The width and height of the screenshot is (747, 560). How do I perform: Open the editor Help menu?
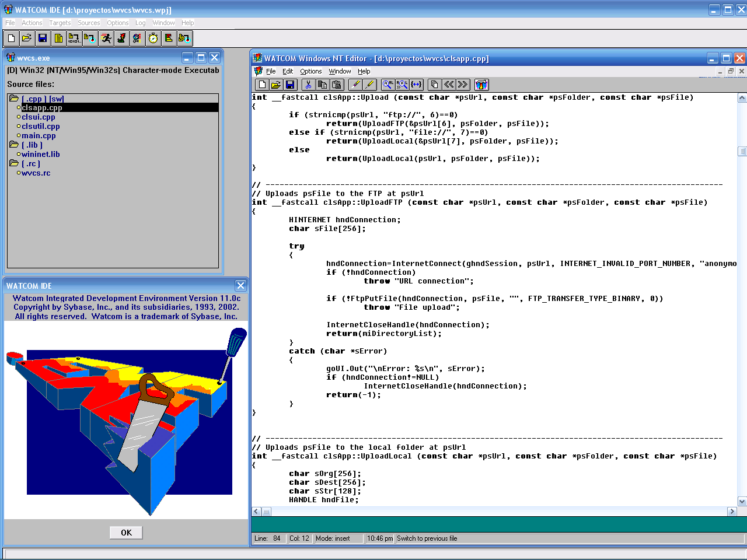coord(364,71)
